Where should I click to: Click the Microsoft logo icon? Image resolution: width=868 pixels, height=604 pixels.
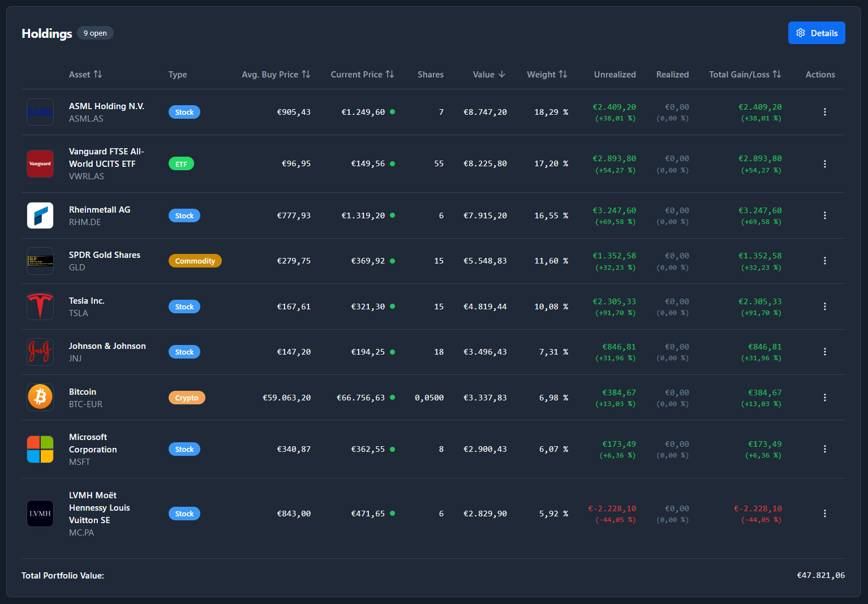[40, 449]
